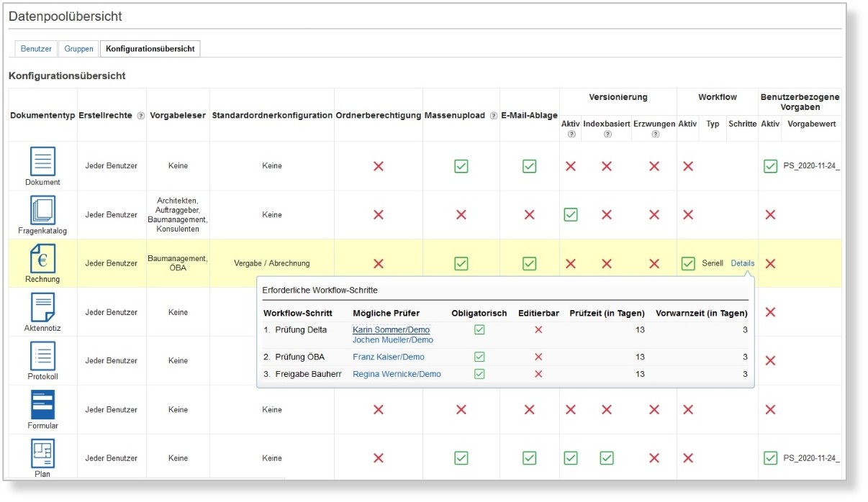Click the Dokument type icon
868x502 pixels.
click(x=42, y=161)
